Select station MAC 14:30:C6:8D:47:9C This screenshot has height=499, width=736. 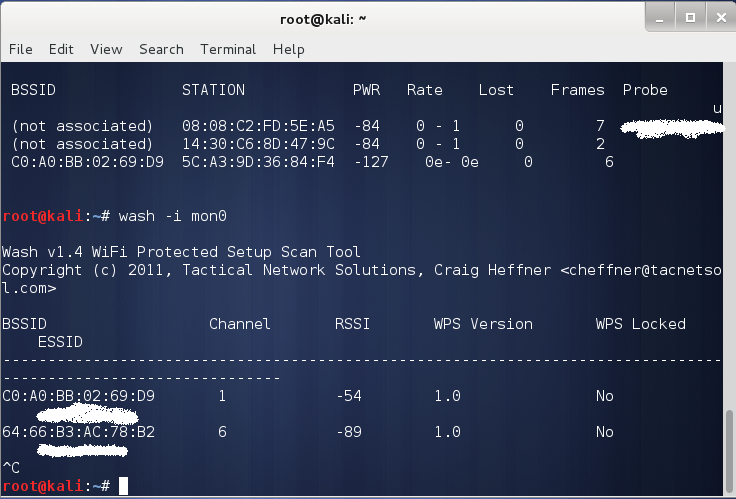[x=258, y=144]
